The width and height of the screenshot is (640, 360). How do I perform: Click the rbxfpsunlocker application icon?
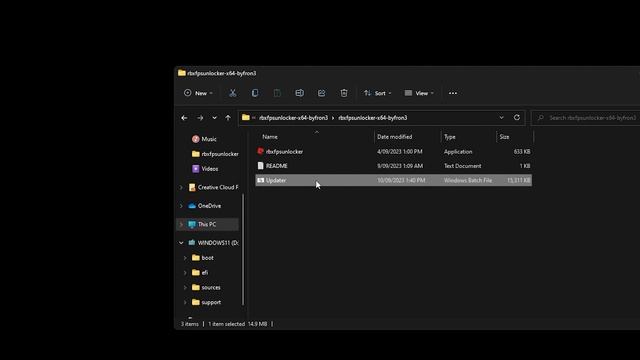(260, 151)
